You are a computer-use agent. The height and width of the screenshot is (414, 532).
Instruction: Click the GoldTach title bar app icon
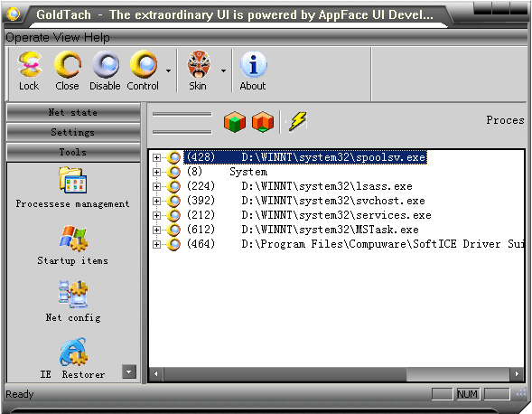click(x=13, y=14)
